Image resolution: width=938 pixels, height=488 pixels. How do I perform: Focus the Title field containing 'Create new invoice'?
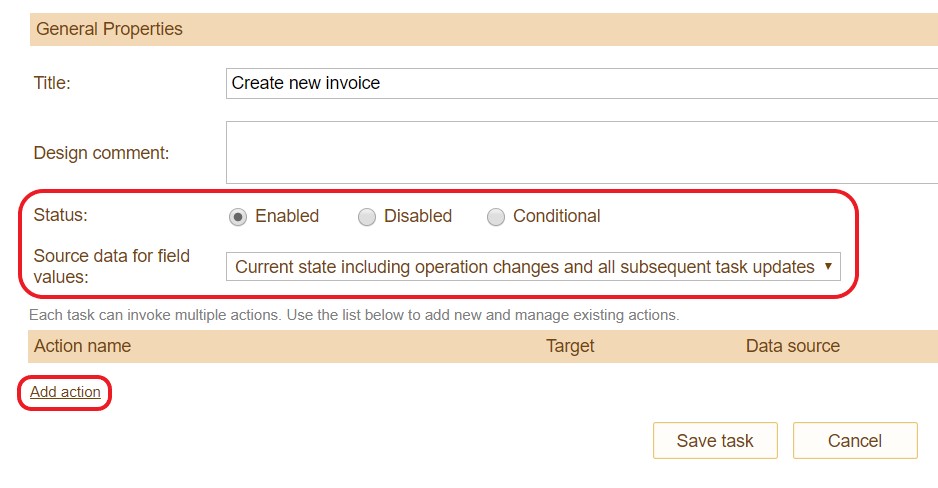click(x=580, y=83)
